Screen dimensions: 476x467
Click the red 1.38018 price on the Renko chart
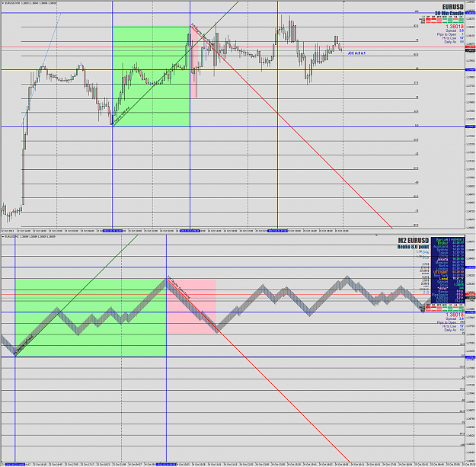point(455,315)
